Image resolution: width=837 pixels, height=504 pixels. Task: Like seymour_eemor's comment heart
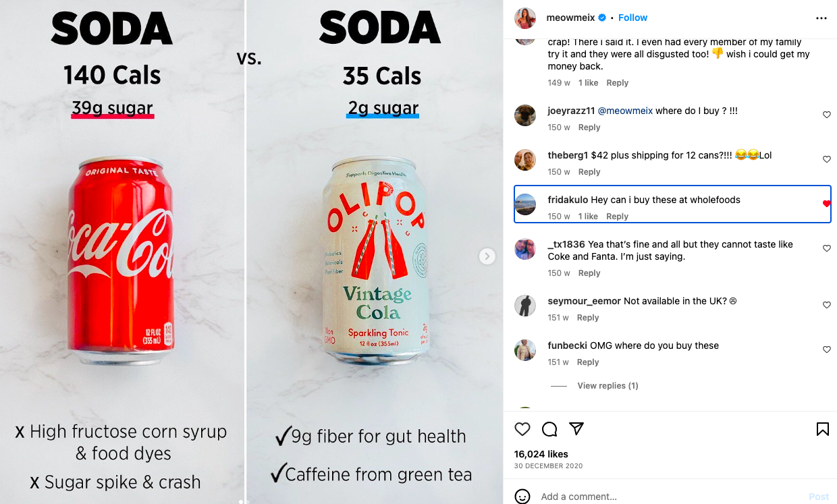point(827,305)
